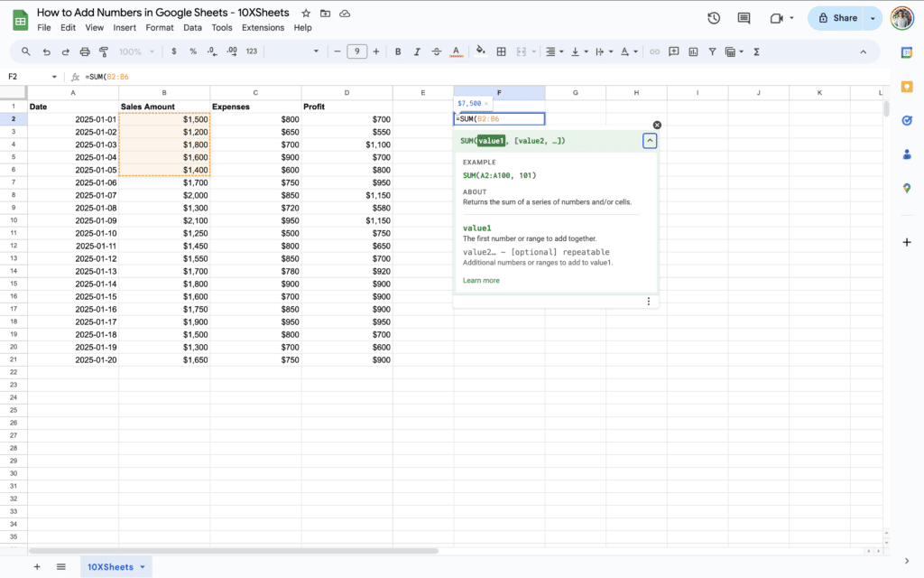Screen dimensions: 924x578
Task: Open the Format menu
Action: point(160,27)
